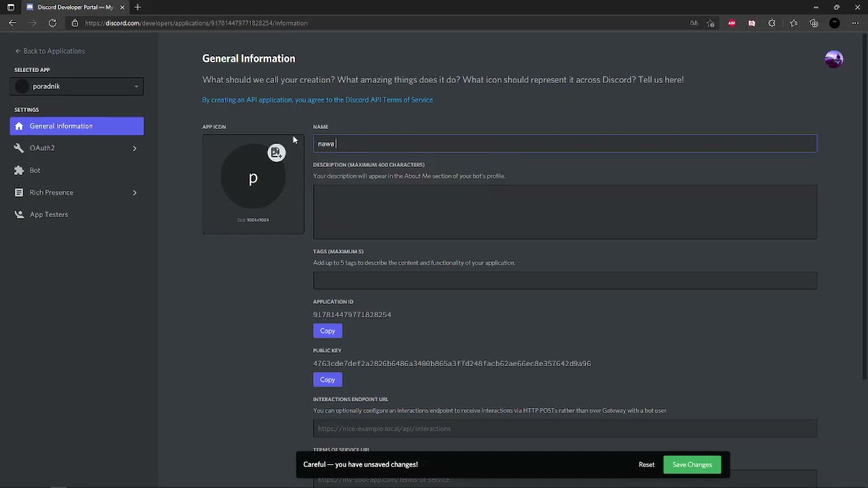View site information lock icon
868x488 pixels.
pyautogui.click(x=75, y=23)
